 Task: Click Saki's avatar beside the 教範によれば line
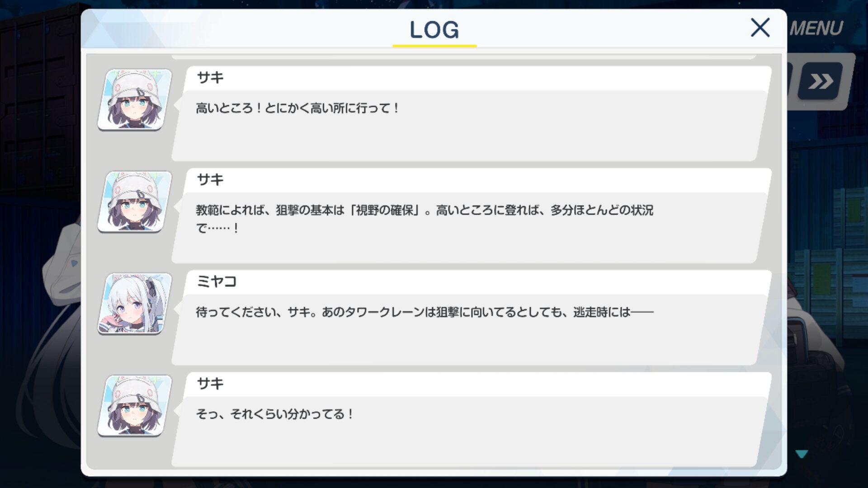135,202
